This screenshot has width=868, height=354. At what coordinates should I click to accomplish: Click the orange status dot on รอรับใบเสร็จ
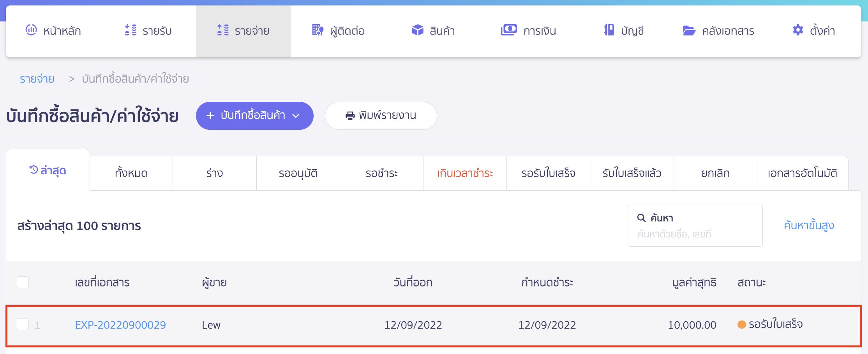point(741,324)
